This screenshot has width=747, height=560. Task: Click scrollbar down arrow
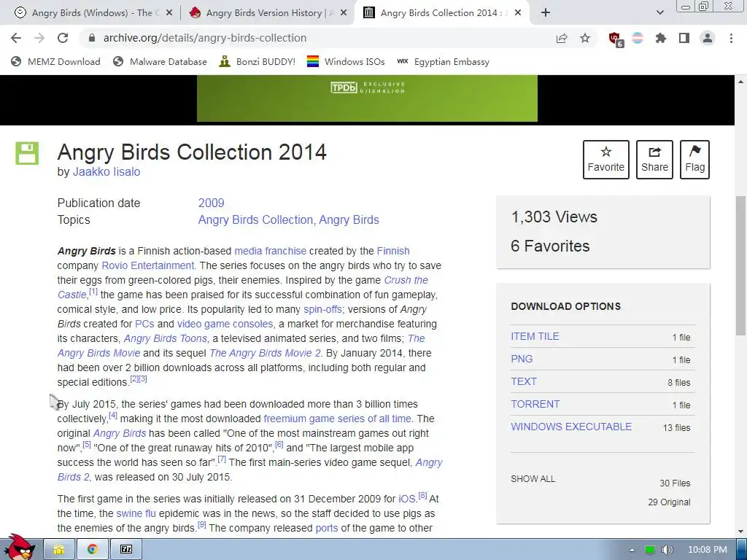(741, 532)
